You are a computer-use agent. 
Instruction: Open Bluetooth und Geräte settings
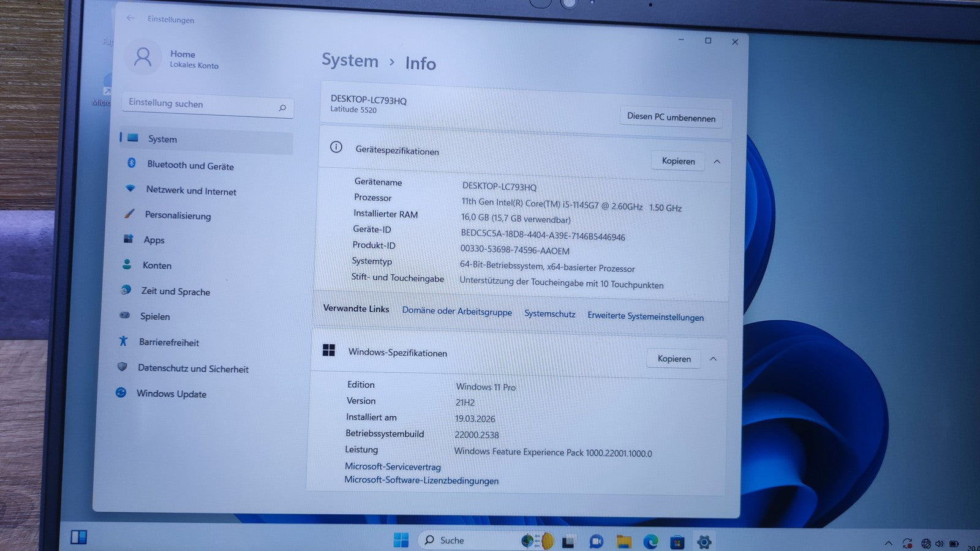tap(190, 165)
